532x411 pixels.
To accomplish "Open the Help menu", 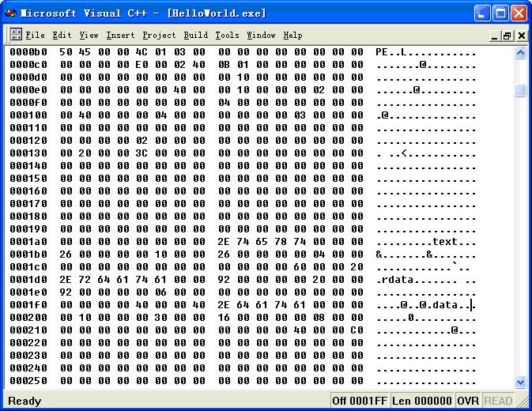I will [x=292, y=36].
